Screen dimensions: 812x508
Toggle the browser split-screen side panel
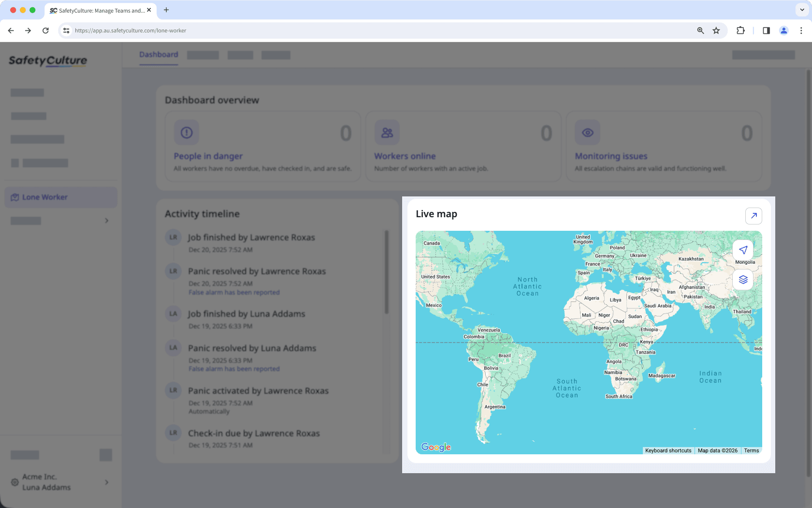tap(766, 30)
